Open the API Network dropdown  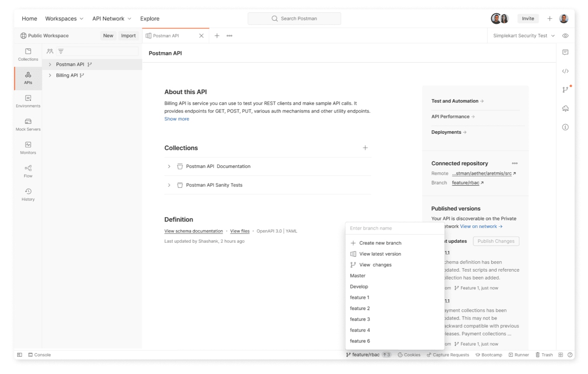point(112,19)
